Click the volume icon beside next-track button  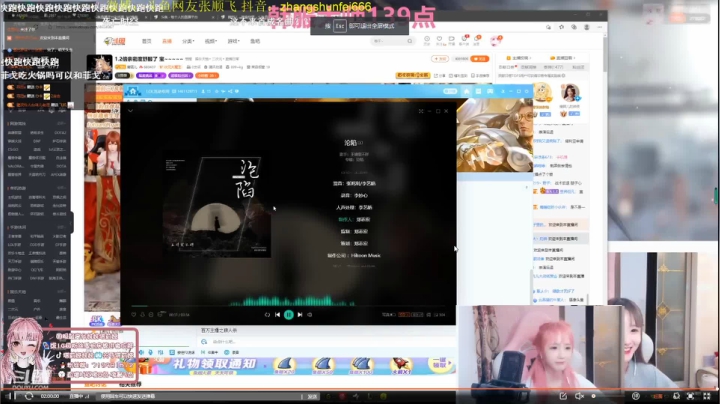coord(310,314)
